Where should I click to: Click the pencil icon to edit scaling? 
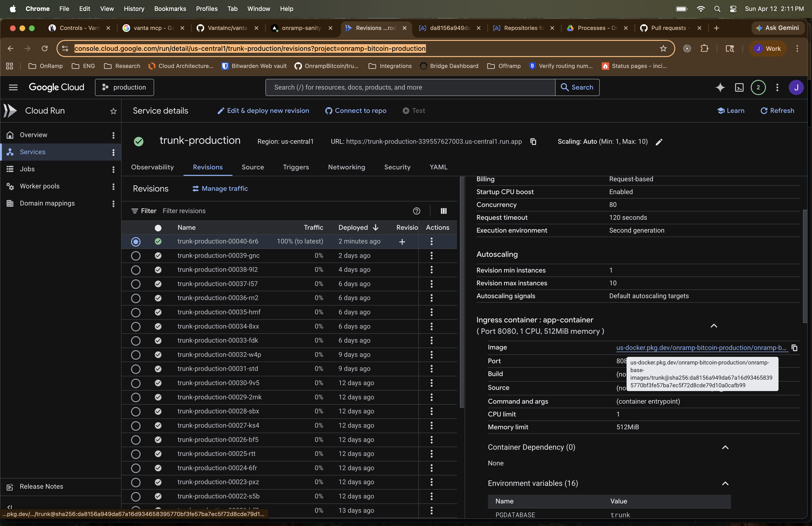coord(659,142)
